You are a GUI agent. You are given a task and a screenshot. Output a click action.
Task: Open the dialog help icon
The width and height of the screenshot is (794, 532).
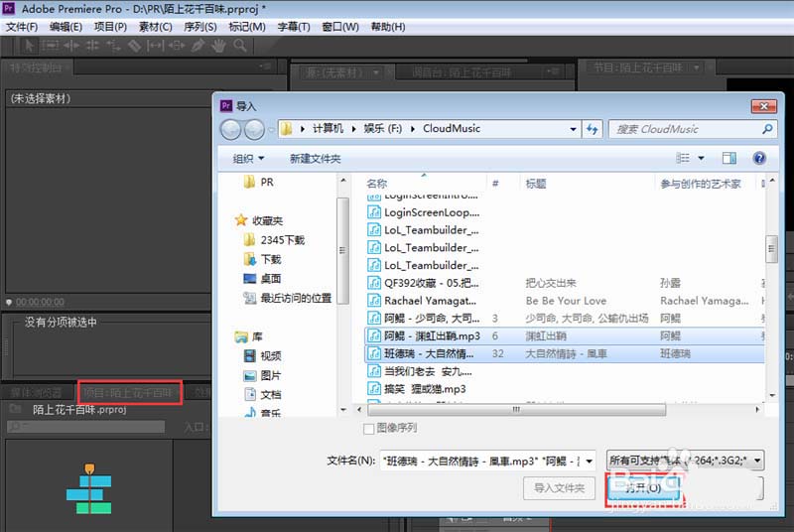point(759,158)
